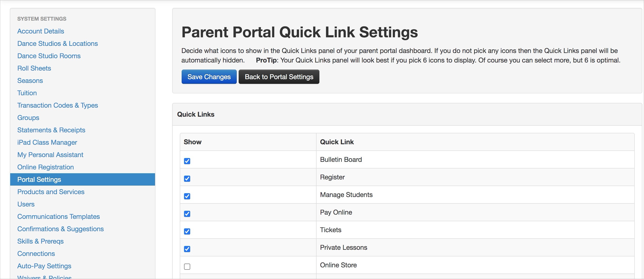Toggle the Private Lessons checkbox

pos(187,249)
